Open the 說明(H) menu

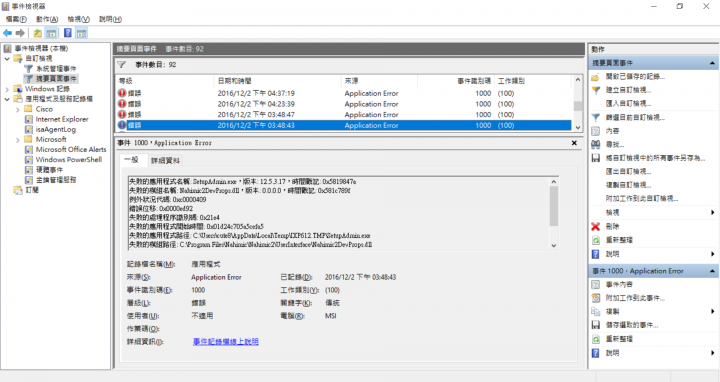[110, 19]
